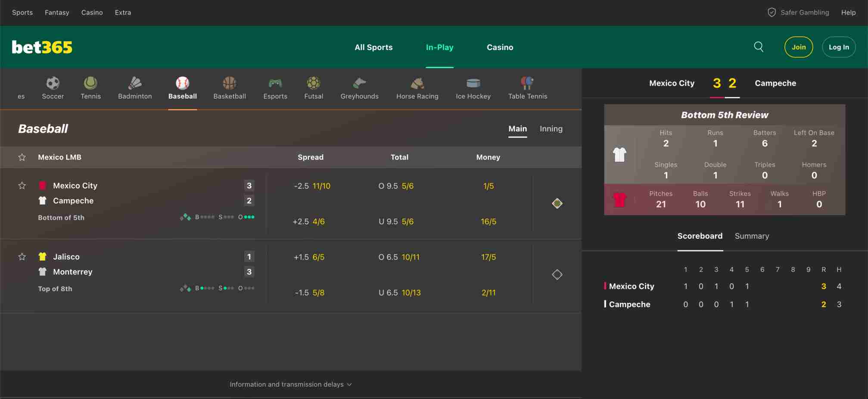Favourite the Mexico City vs Campeche match
The height and width of the screenshot is (399, 868).
(x=22, y=186)
